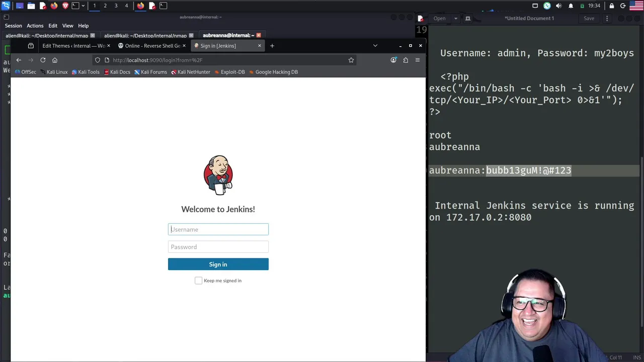Click the tracking protection shield icon
This screenshot has width=644, height=362.
point(98,60)
